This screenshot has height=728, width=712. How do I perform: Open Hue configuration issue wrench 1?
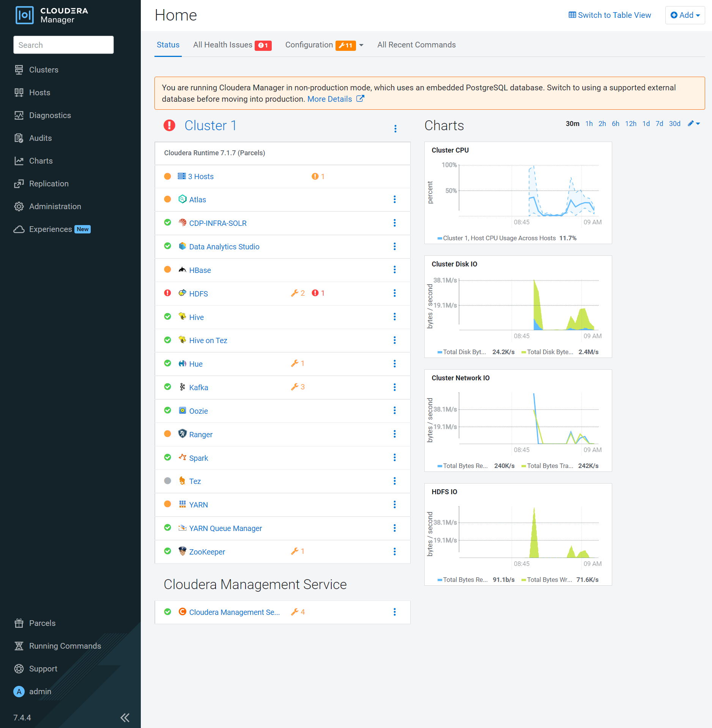(298, 363)
